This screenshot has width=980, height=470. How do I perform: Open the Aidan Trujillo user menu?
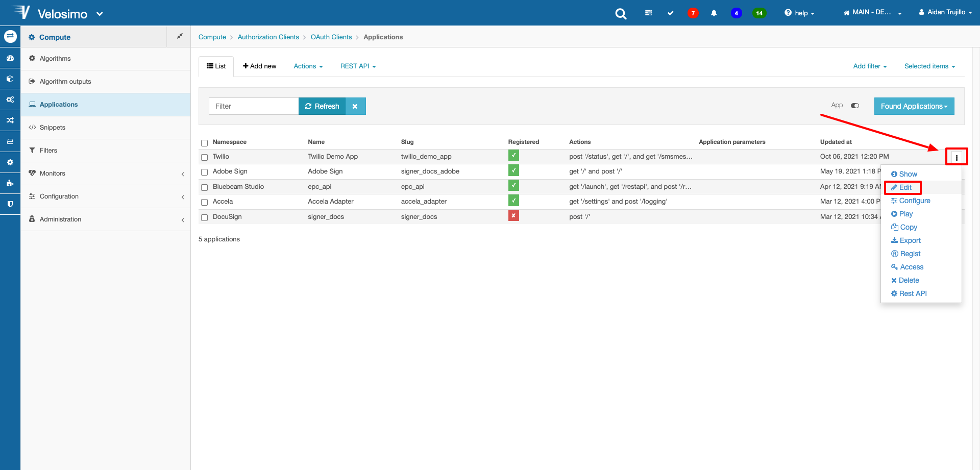coord(945,12)
